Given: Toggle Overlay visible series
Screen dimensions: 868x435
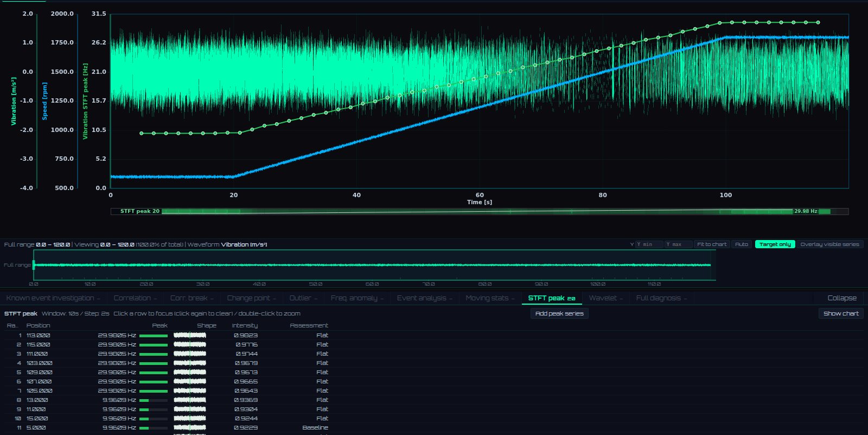Looking at the screenshot, I should tap(829, 244).
